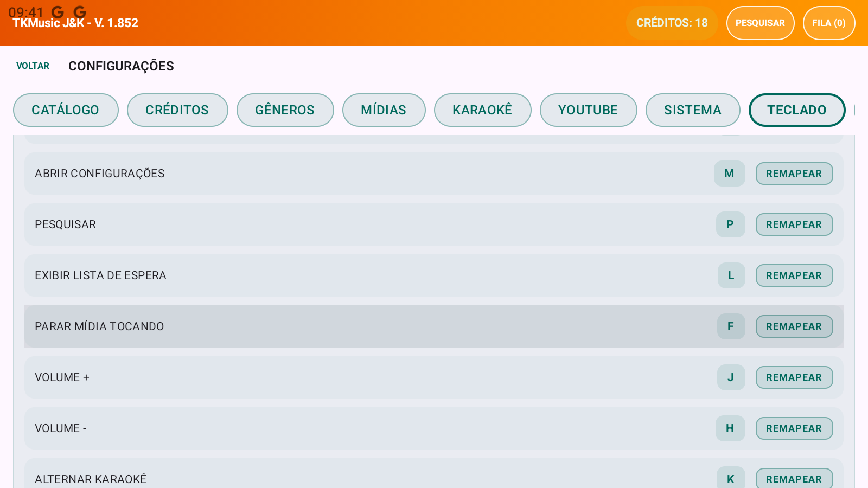Open the FILA (0) queue button
Viewport: 868px width, 488px height.
pyautogui.click(x=829, y=23)
